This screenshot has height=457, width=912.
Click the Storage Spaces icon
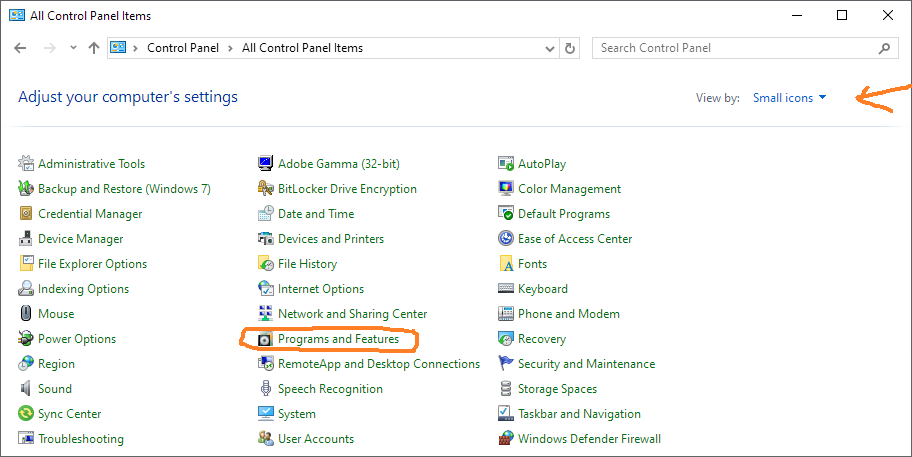tap(506, 388)
